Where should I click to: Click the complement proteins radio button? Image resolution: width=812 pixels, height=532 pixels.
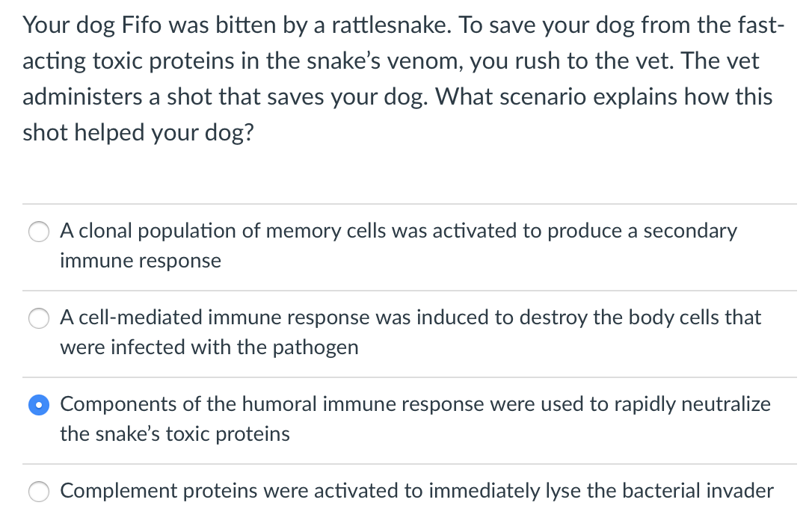pyautogui.click(x=39, y=492)
